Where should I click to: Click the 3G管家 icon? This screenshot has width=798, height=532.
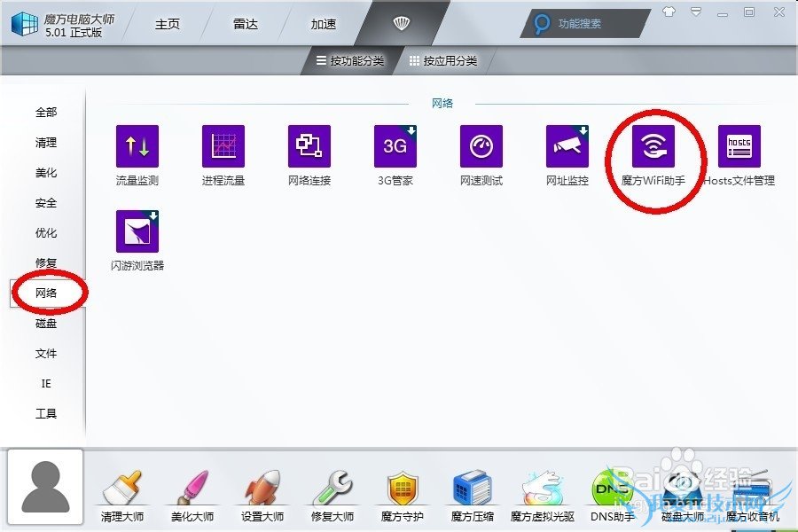pos(395,146)
